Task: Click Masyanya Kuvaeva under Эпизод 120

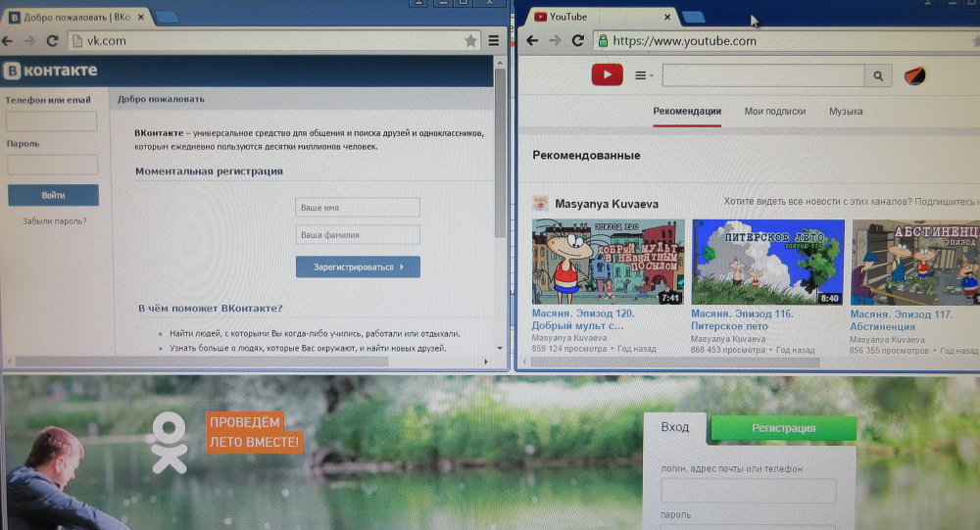Action: 568,338
